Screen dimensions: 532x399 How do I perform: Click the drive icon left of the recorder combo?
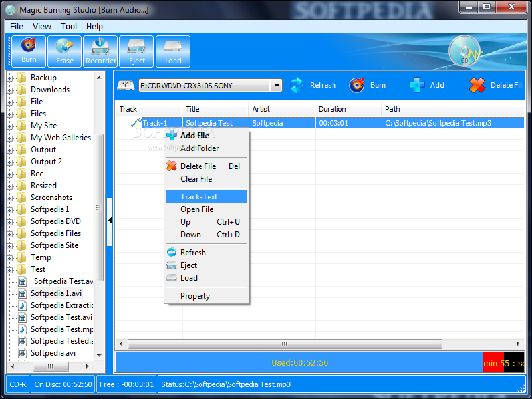[126, 85]
